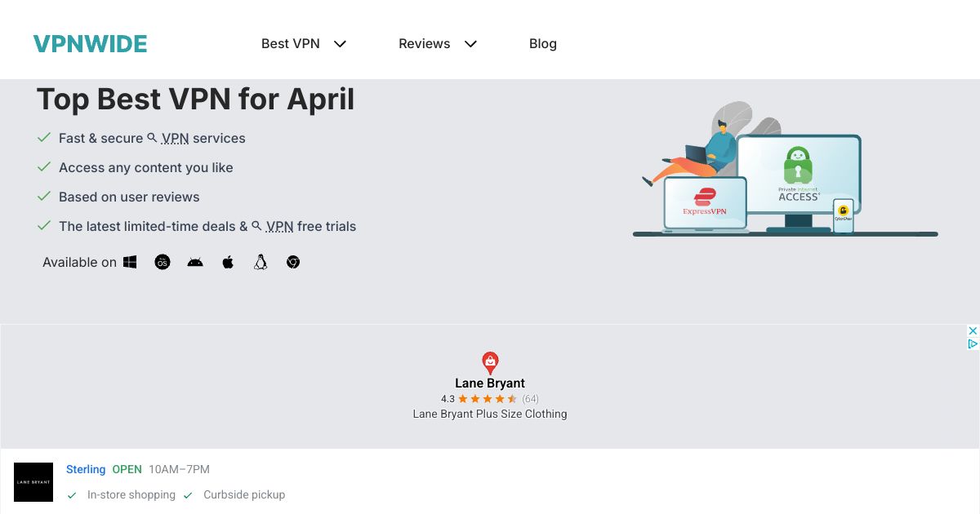
Task: Click search icon before 'VPN free trials'
Action: tap(256, 226)
